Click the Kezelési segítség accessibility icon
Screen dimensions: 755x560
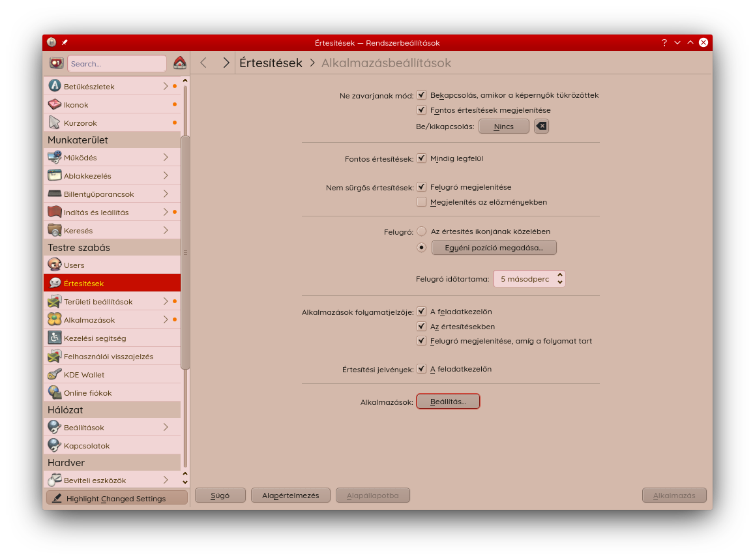point(54,338)
